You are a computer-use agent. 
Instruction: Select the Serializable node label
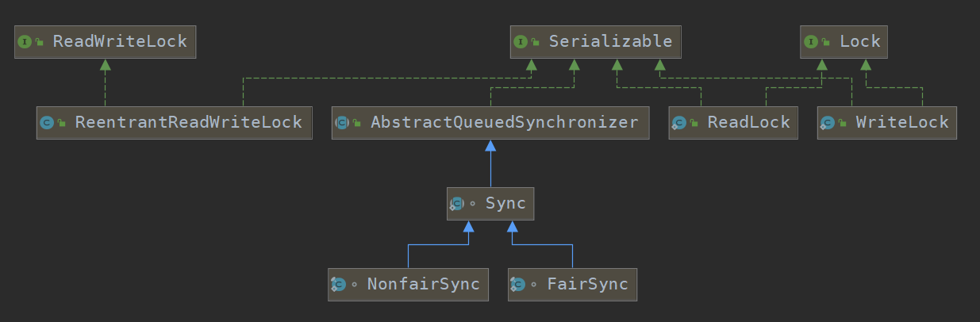pyautogui.click(x=610, y=41)
